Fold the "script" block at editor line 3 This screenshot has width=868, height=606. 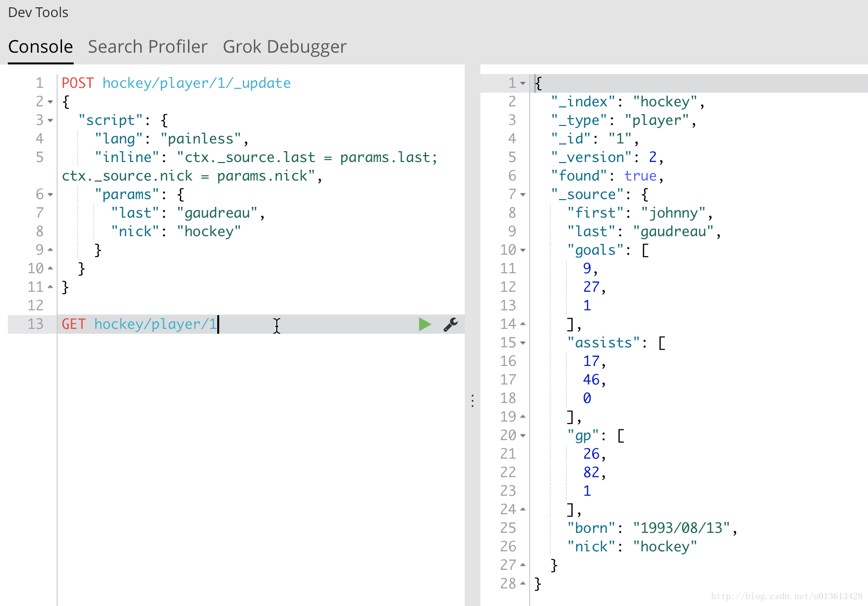pyautogui.click(x=50, y=121)
